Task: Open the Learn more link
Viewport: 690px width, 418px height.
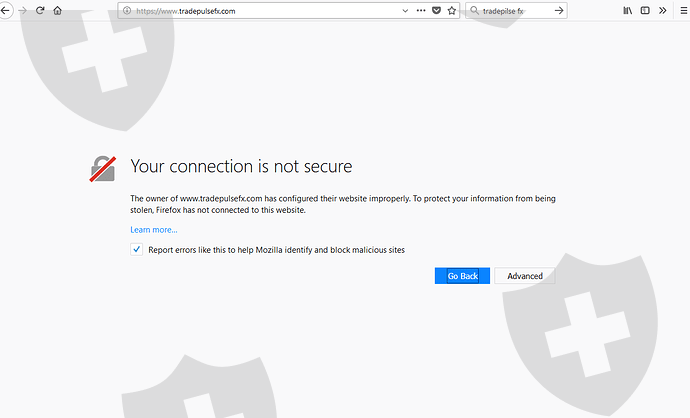Action: tap(153, 230)
